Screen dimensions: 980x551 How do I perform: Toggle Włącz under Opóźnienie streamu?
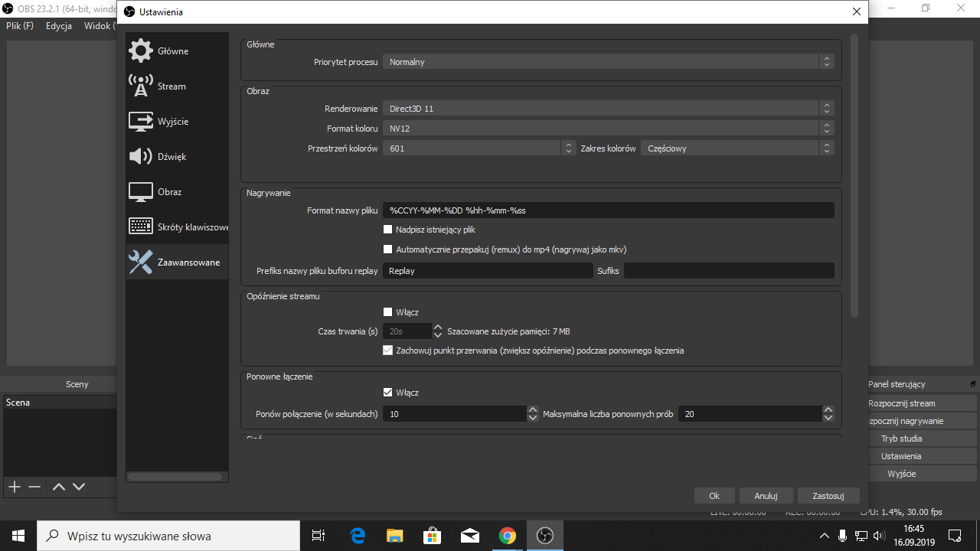(x=387, y=312)
